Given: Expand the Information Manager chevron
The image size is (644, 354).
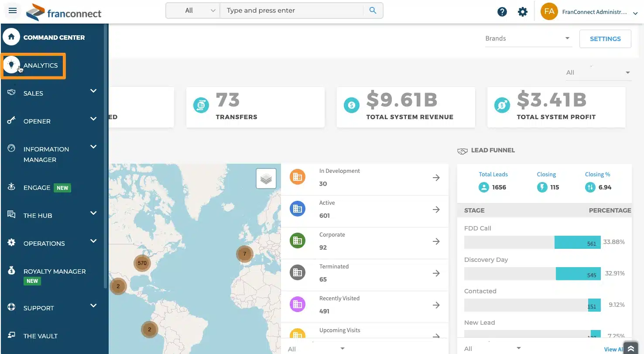Looking at the screenshot, I should (93, 147).
